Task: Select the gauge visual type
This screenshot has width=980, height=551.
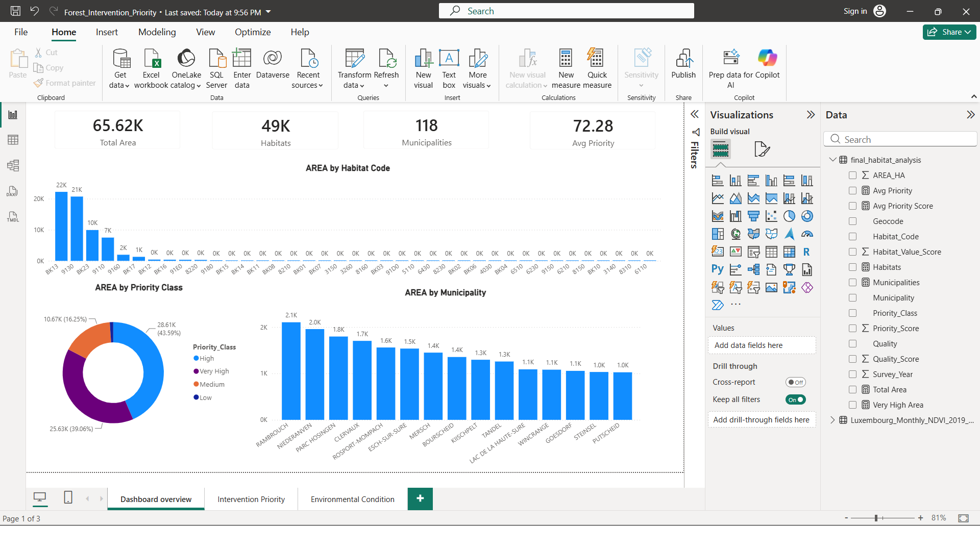Action: pos(807,234)
